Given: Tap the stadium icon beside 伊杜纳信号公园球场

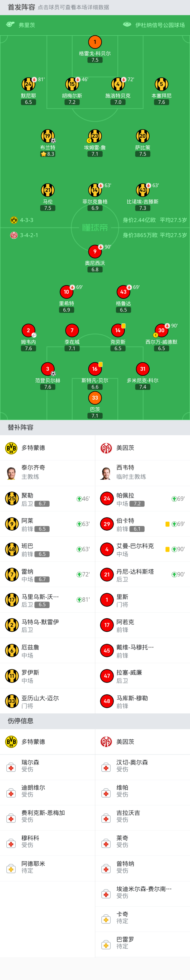Looking at the screenshot, I should [127, 25].
